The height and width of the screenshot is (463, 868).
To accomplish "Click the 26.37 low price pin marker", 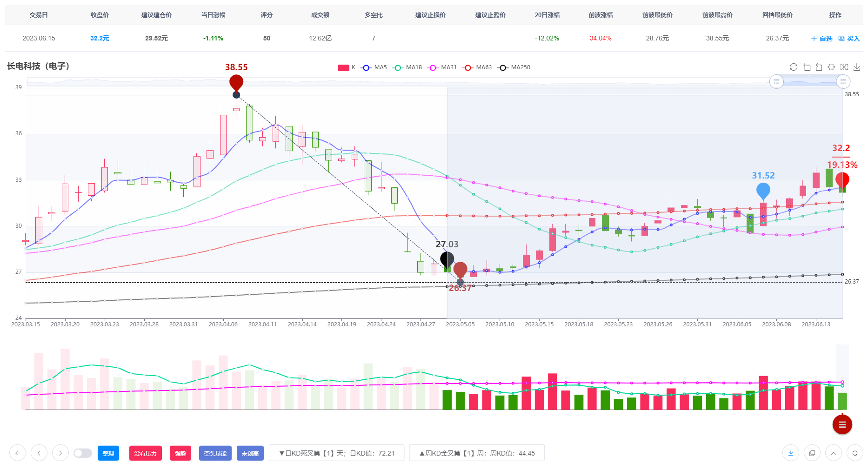I will pos(460,271).
